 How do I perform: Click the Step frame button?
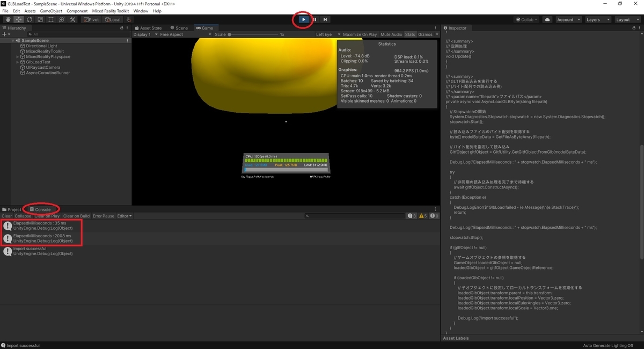click(x=325, y=19)
